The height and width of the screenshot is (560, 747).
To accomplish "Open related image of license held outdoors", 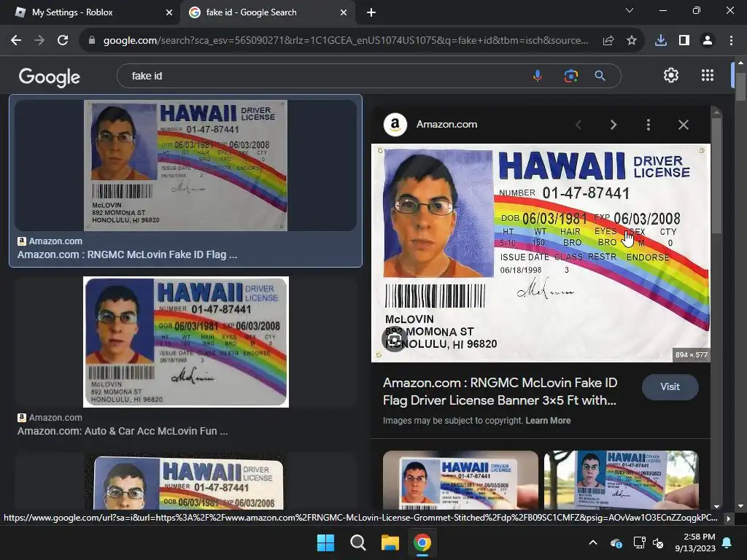I will click(x=622, y=480).
